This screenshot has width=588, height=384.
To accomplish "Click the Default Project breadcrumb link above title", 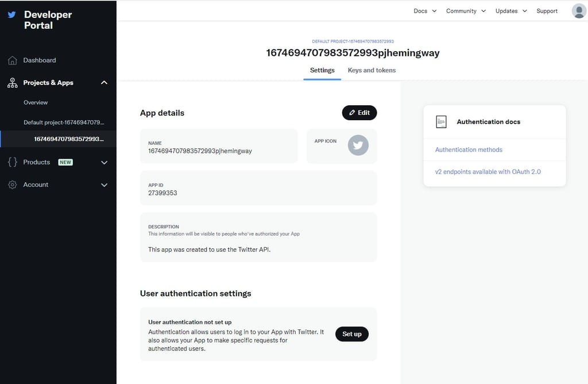I will pyautogui.click(x=353, y=41).
